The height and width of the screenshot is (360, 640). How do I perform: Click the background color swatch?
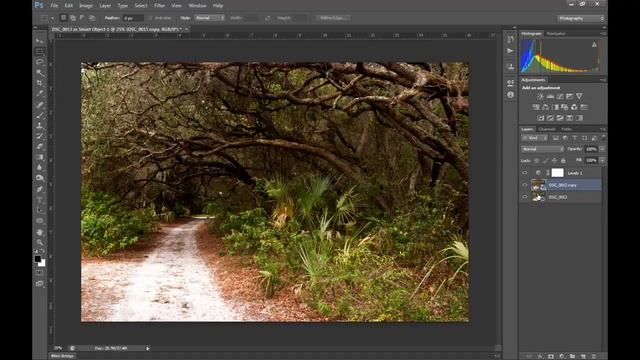click(42, 264)
